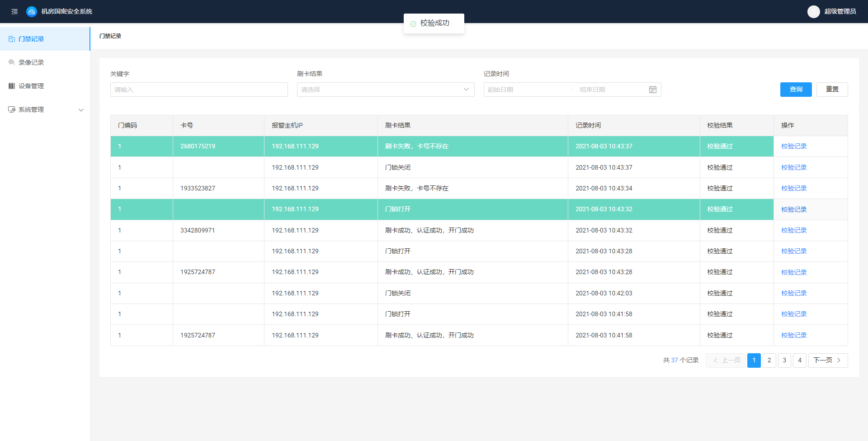
Task: Click the access control records sidebar icon
Action: pyautogui.click(x=12, y=39)
